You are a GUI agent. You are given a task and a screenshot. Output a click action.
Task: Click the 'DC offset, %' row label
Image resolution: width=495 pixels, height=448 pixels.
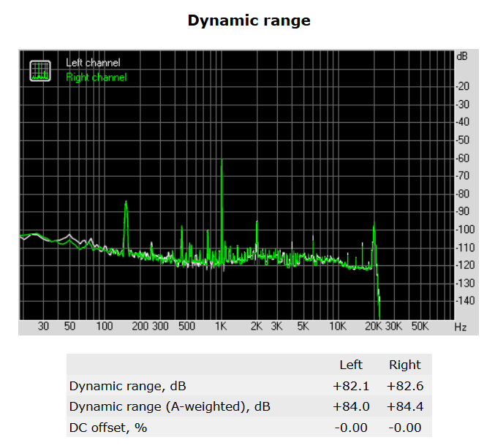click(108, 428)
